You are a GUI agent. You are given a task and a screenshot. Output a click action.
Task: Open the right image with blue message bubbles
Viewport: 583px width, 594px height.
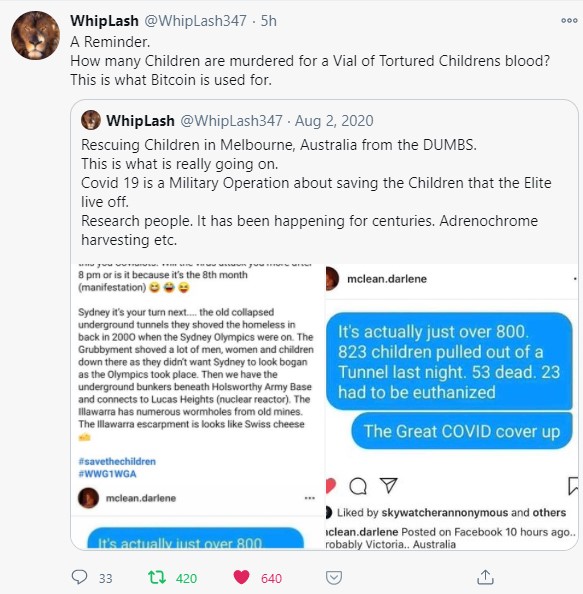pyautogui.click(x=452, y=406)
